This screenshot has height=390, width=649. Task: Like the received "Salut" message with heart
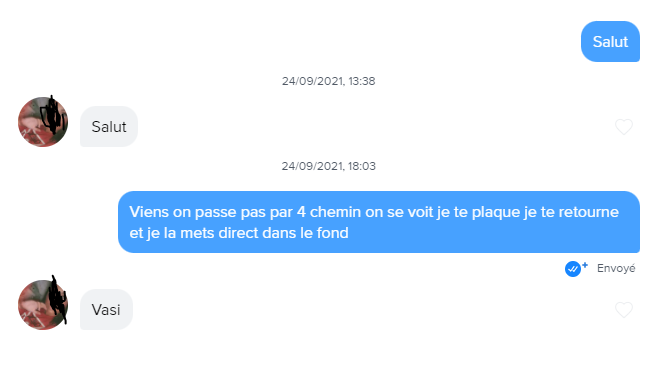coord(624,127)
